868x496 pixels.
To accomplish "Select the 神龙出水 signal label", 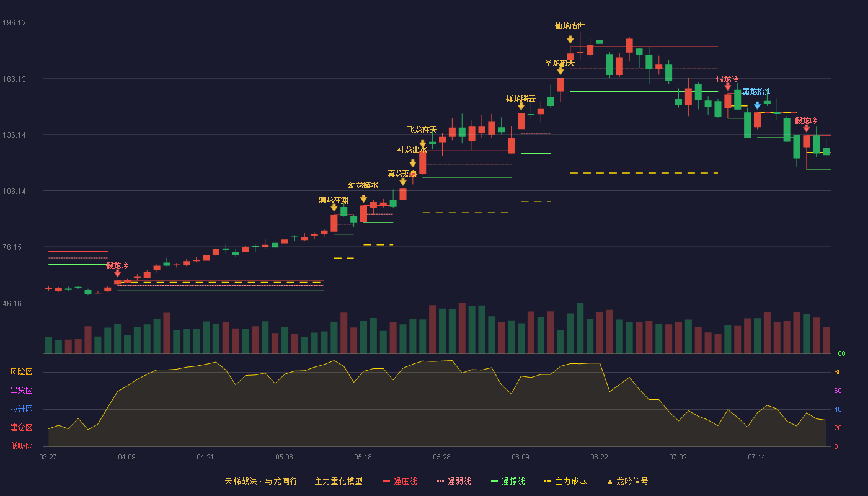I will pyautogui.click(x=412, y=150).
